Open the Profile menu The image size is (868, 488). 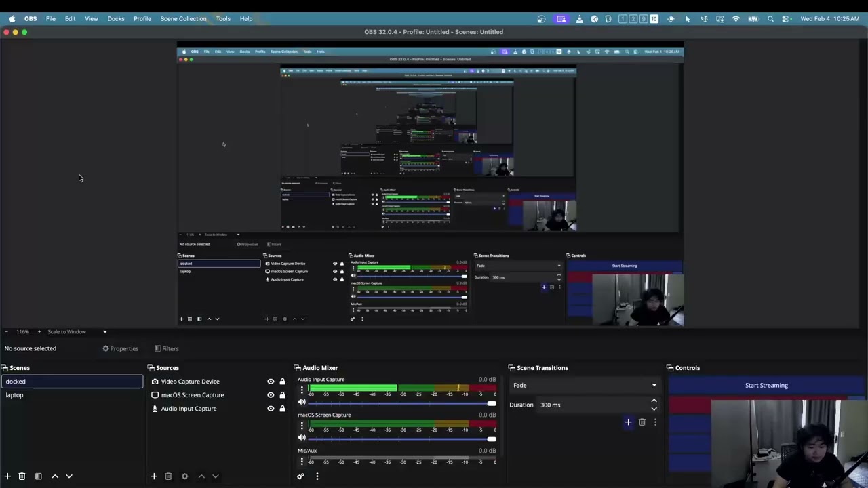point(142,19)
